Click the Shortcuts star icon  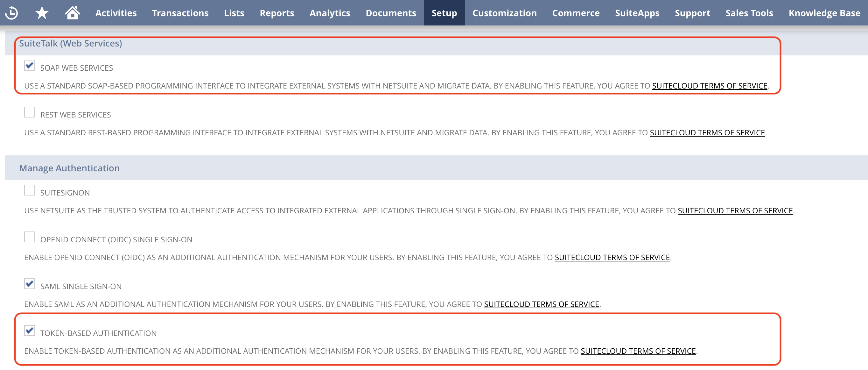(42, 13)
